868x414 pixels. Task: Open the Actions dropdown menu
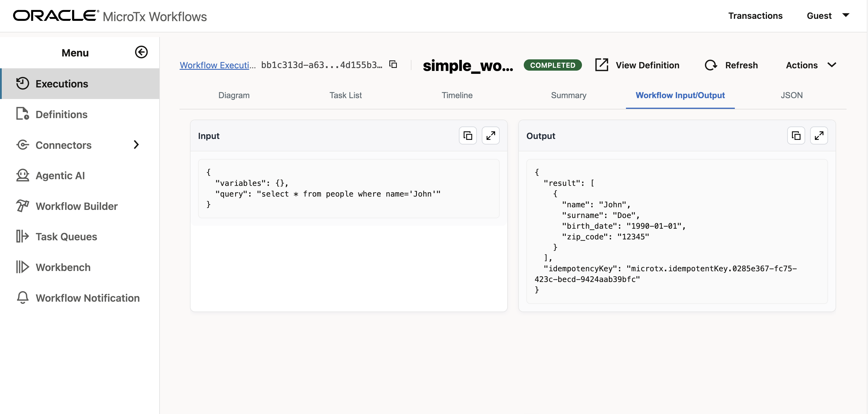tap(811, 65)
